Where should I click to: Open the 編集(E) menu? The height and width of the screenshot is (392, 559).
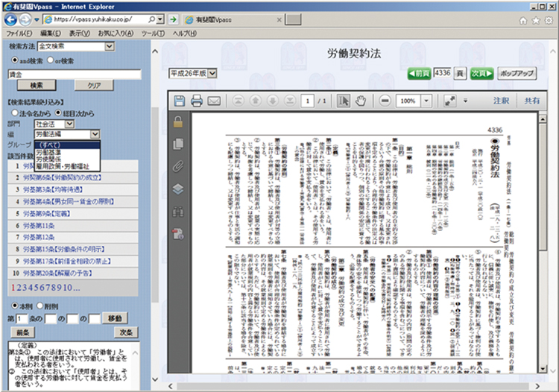tap(50, 34)
